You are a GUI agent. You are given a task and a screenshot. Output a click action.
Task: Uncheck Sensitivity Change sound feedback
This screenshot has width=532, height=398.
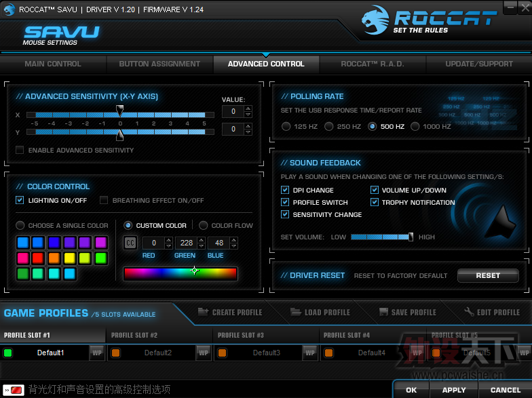click(x=285, y=214)
